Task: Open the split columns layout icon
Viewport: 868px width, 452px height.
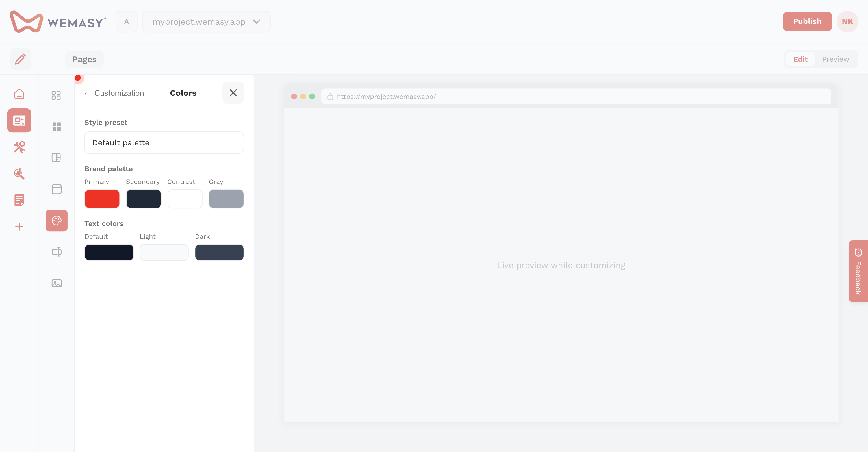Action: pyautogui.click(x=56, y=157)
